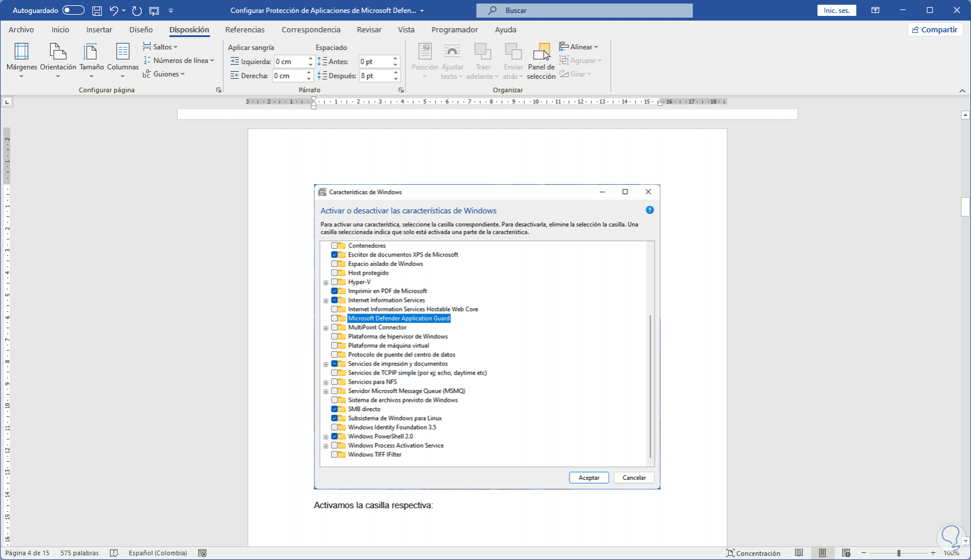The width and height of the screenshot is (971, 560).
Task: Click the spelling check icon in status bar
Action: pyautogui.click(x=114, y=553)
